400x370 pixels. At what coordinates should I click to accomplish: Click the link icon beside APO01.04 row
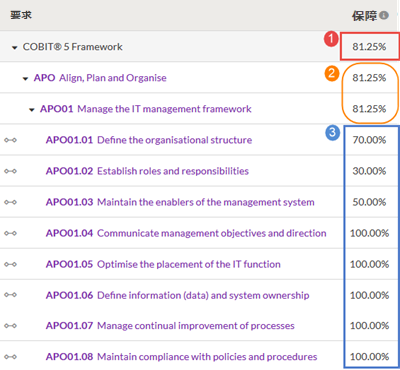click(10, 233)
